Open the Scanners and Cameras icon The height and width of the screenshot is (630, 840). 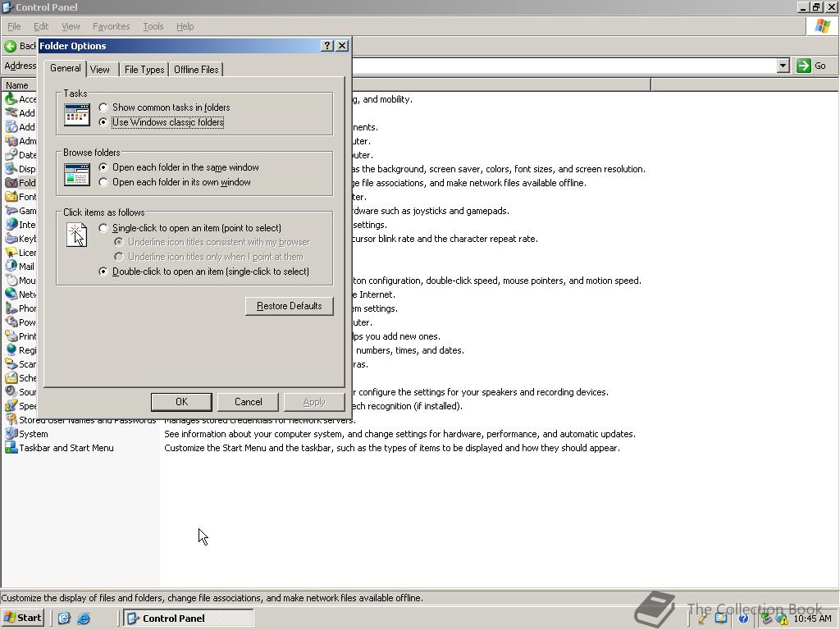11,363
